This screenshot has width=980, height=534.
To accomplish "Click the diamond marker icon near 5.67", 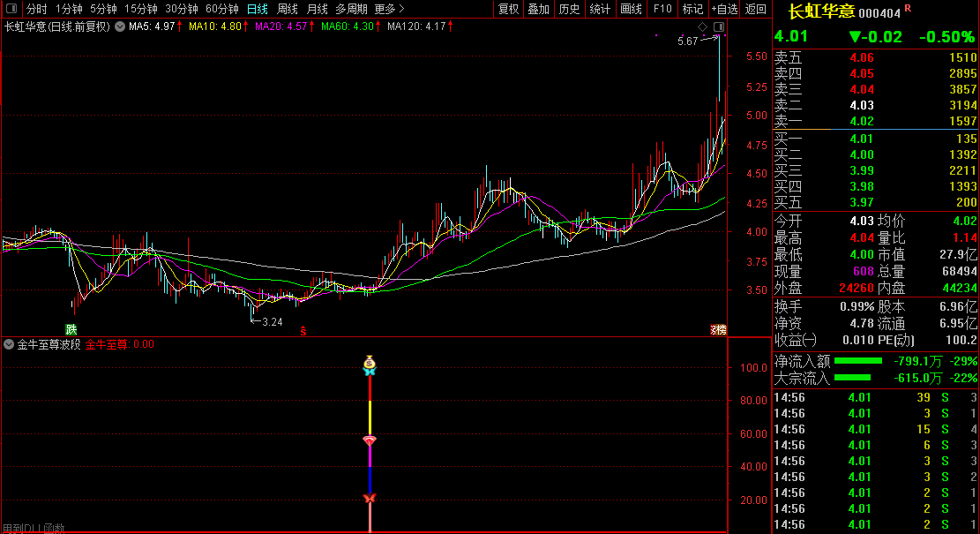I will [x=703, y=27].
